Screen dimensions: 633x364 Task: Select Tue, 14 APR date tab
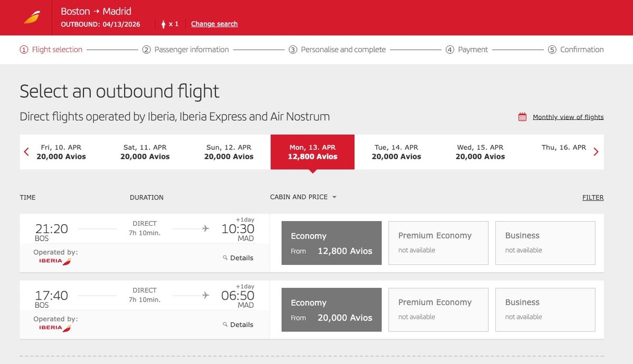[396, 152]
